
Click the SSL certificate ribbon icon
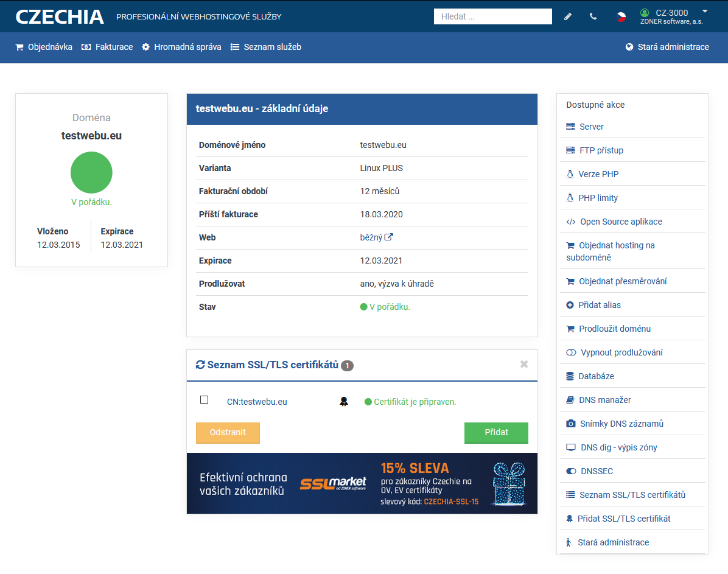click(x=344, y=402)
